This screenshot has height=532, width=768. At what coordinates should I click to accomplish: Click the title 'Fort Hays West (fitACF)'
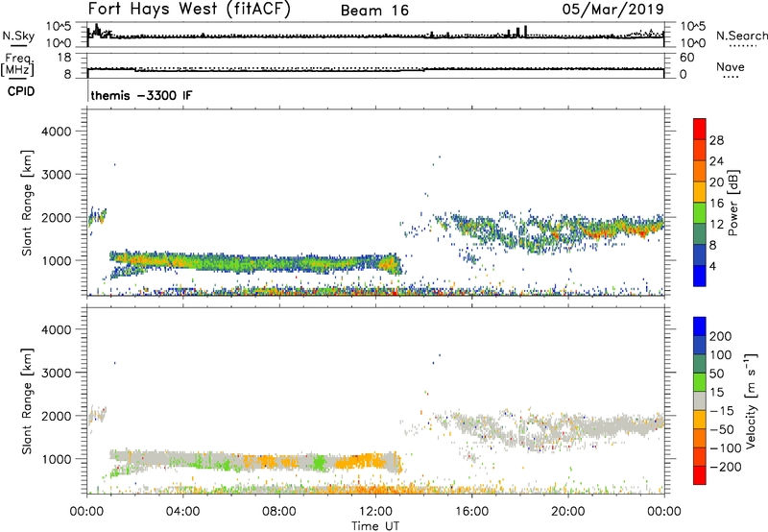(189, 9)
